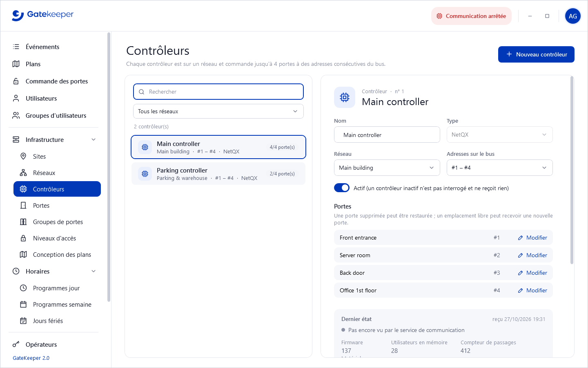Open the AG user avatar
588x368 pixels.
(573, 16)
